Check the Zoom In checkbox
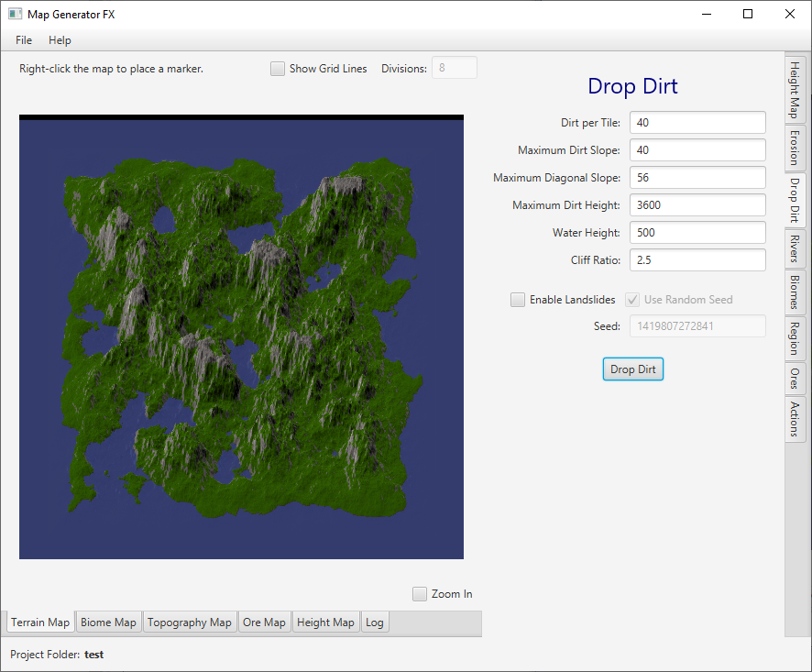 click(420, 594)
